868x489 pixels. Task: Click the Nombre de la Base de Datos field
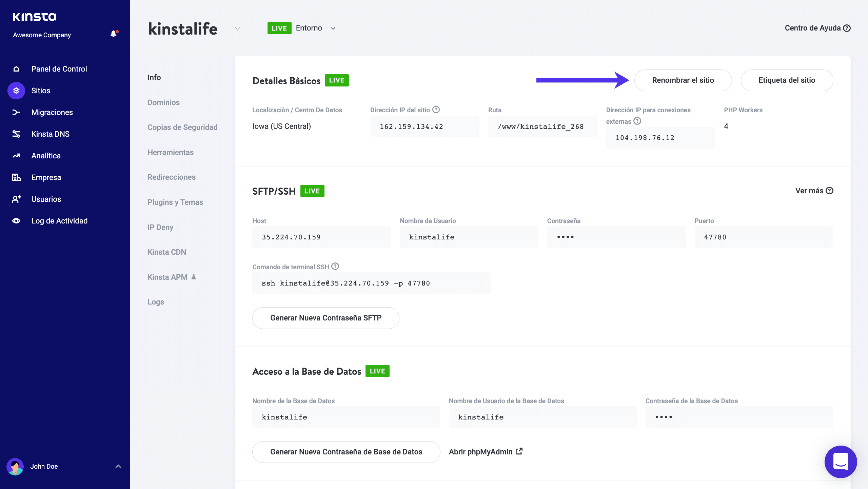point(346,417)
